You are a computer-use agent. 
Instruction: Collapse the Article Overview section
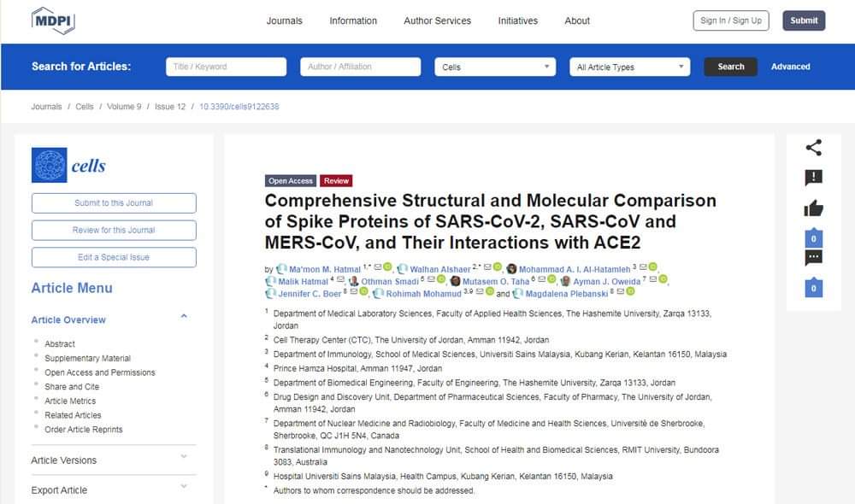[184, 318]
